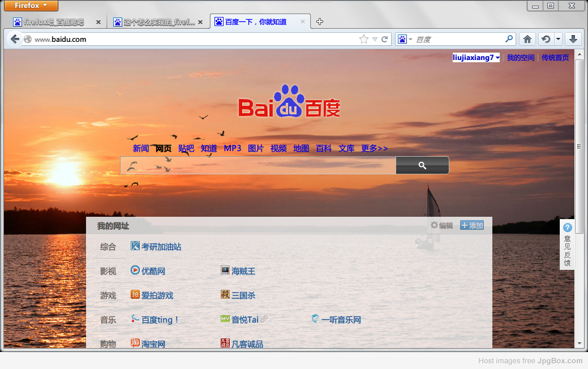This screenshot has height=369, width=588.
Task: Bookmark this page with the star icon
Action: click(x=363, y=39)
